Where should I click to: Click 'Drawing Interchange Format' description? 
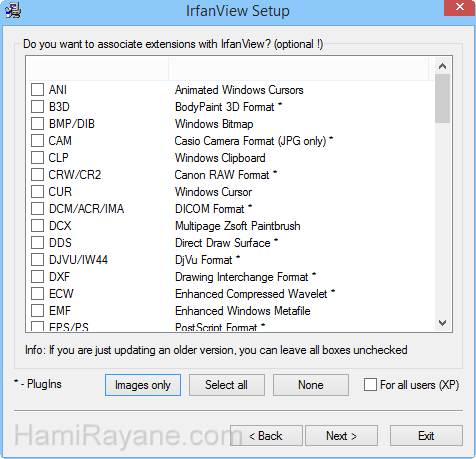[242, 277]
